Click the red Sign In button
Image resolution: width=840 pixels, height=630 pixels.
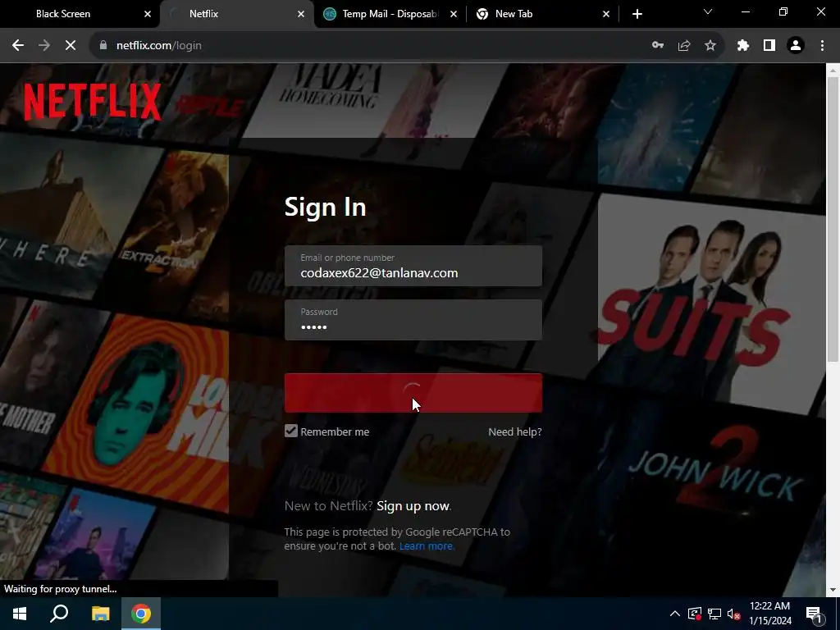(x=413, y=393)
